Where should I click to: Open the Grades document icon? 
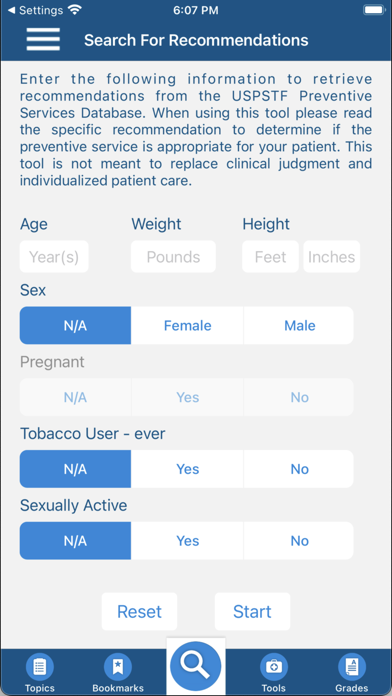pyautogui.click(x=352, y=666)
